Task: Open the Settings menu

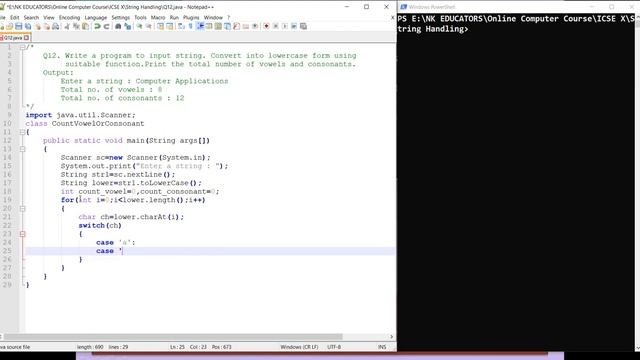Action: click(x=120, y=18)
